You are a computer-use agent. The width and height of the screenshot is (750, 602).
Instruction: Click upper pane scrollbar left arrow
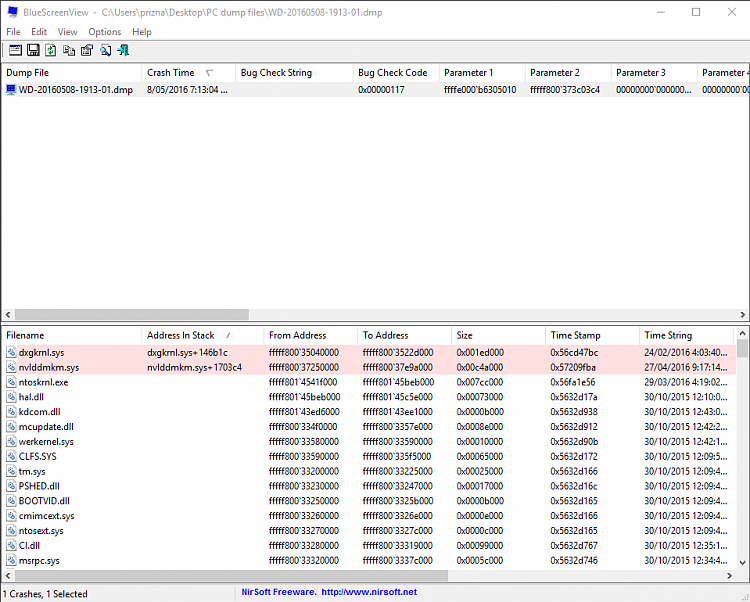(8, 314)
